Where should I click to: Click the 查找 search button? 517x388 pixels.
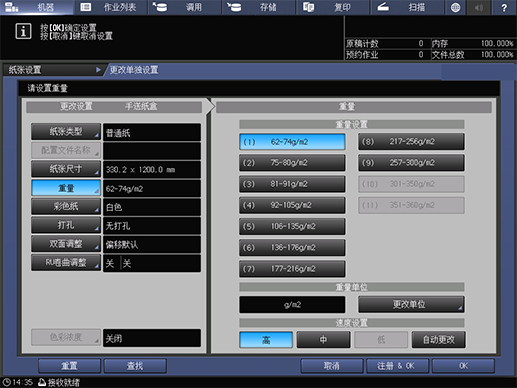click(135, 366)
